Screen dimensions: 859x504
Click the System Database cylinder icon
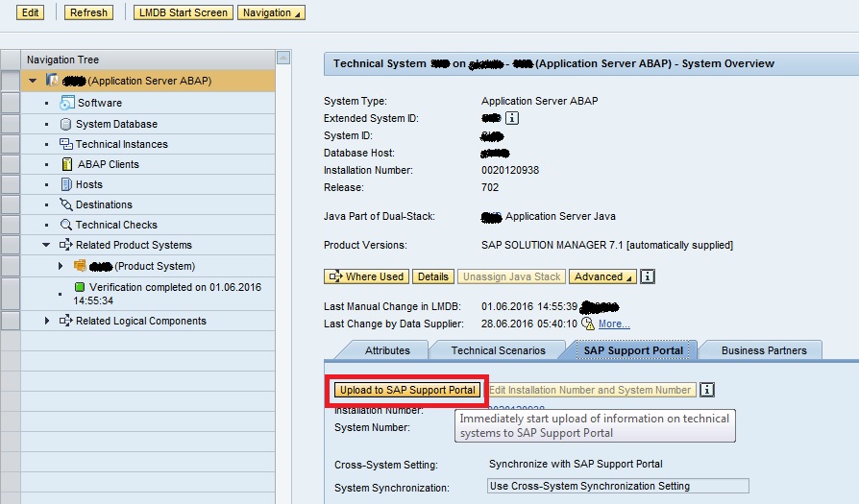(66, 124)
